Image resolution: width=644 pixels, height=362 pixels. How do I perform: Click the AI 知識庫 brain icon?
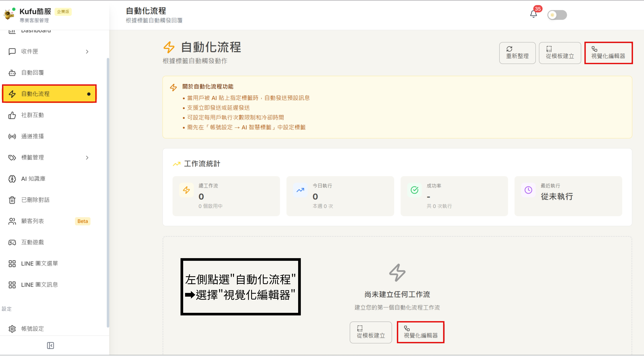click(x=12, y=179)
